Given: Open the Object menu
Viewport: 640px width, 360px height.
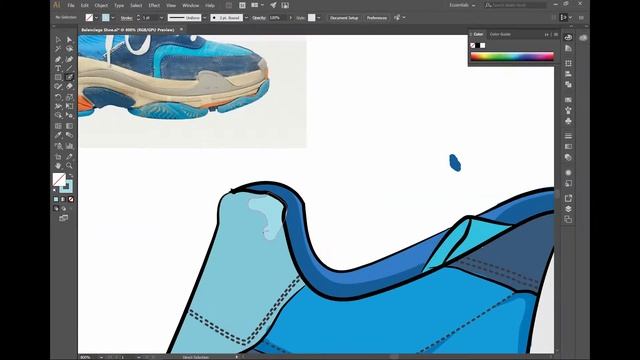Looking at the screenshot, I should coord(101,6).
